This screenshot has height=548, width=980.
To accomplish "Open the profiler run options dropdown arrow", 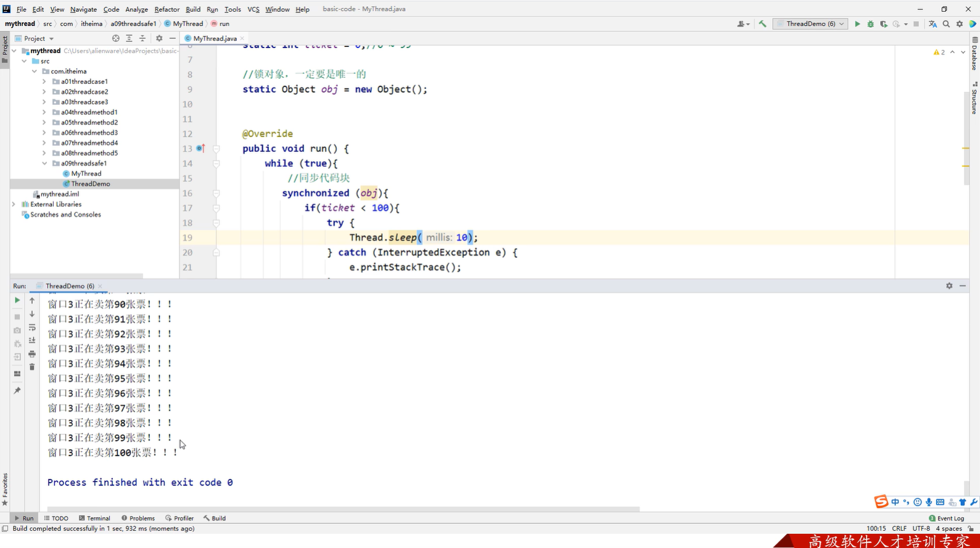I will [x=905, y=24].
